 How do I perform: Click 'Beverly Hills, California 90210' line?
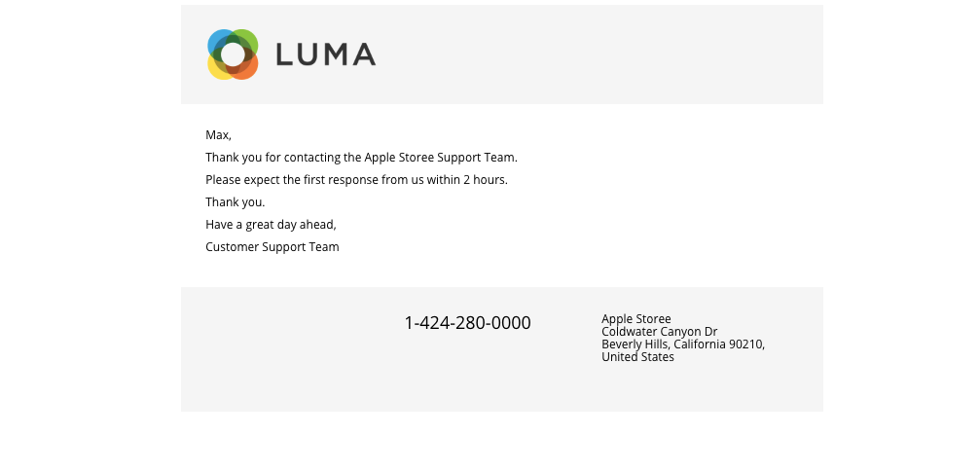[683, 344]
